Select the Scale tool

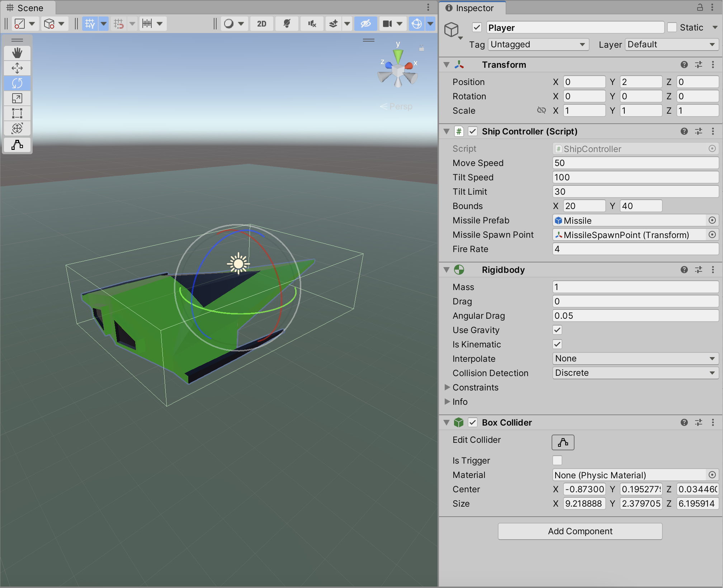click(17, 98)
